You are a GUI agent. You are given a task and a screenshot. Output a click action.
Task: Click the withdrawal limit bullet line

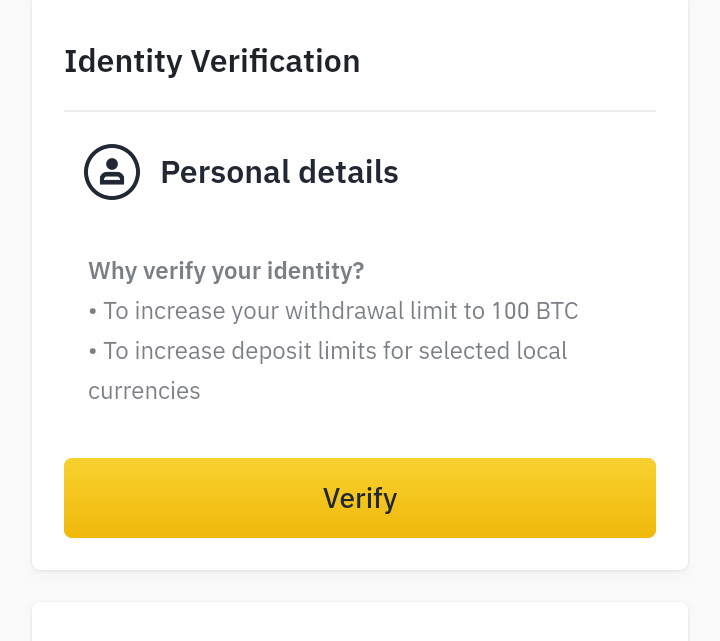(x=333, y=311)
